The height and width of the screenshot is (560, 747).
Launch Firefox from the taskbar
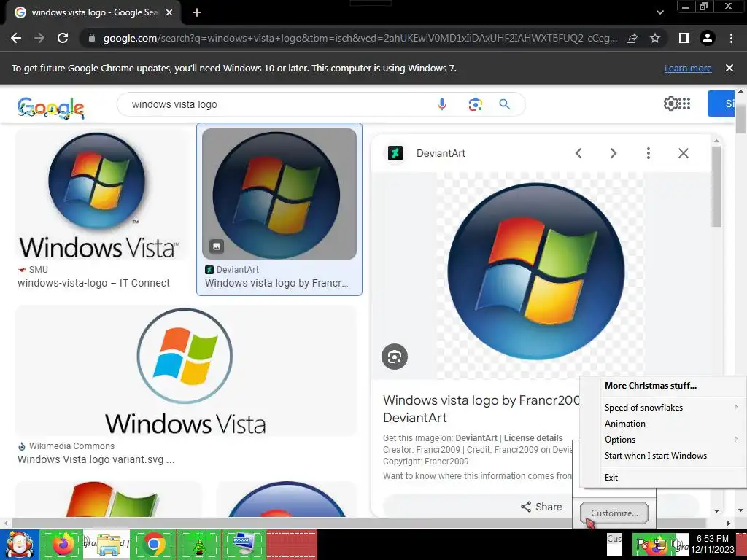point(63,545)
